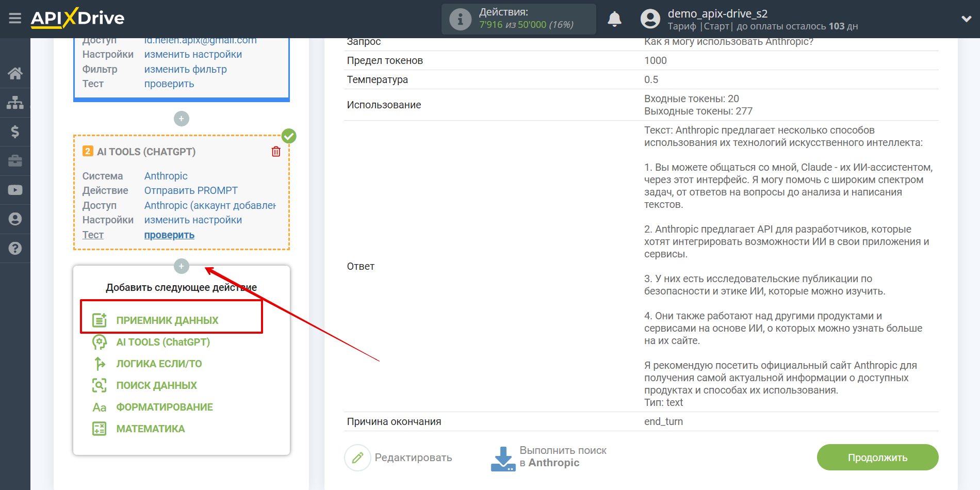Screen dimensions: 980x490
Task: Click the demo_apix-drive_s2 username
Action: pos(717,13)
